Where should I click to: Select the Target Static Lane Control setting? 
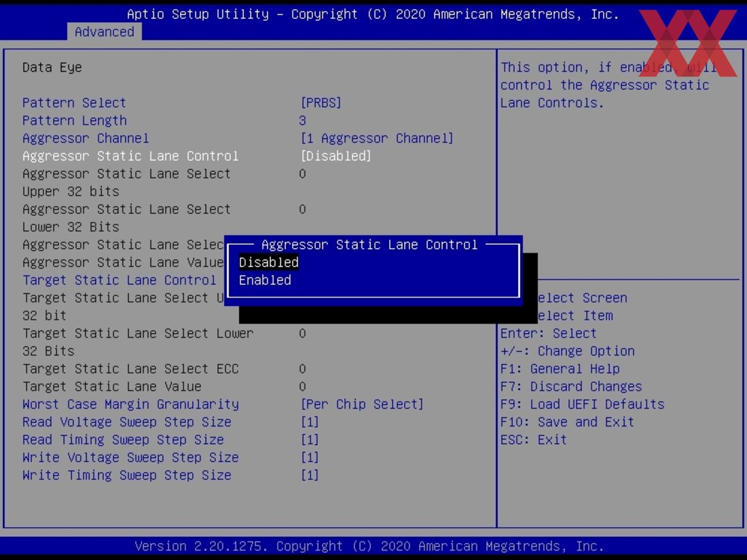(x=119, y=280)
